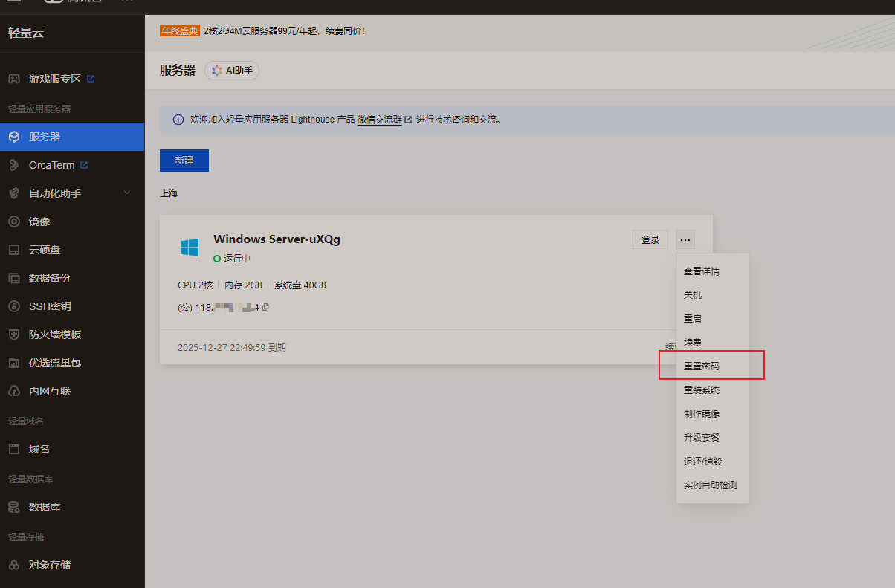895x588 pixels.
Task: Click the 登录 button on server card
Action: 650,239
